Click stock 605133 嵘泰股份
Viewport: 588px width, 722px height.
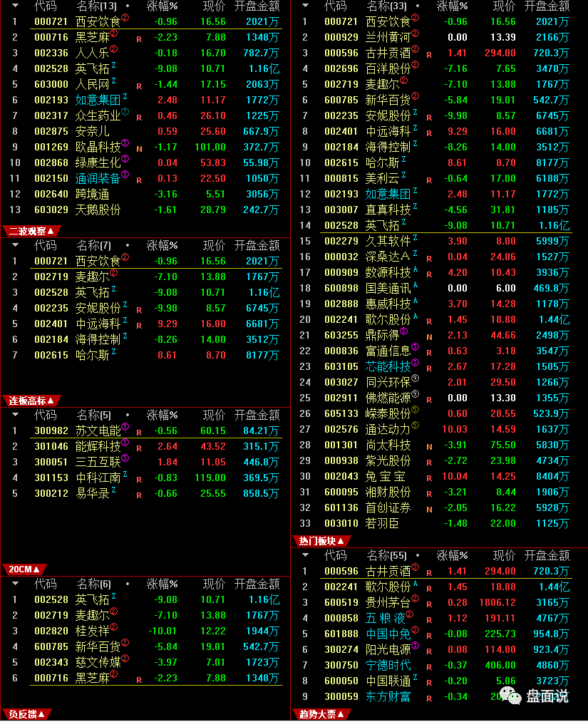pyautogui.click(x=435, y=413)
